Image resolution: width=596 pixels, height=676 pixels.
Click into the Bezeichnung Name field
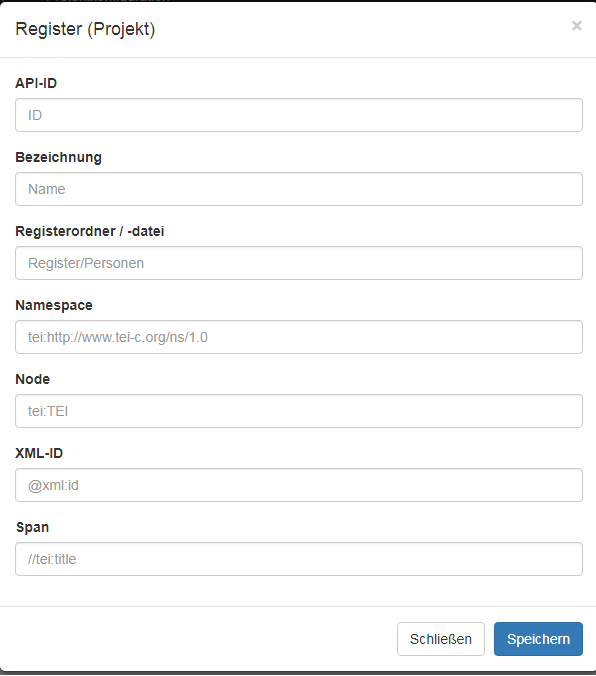299,189
